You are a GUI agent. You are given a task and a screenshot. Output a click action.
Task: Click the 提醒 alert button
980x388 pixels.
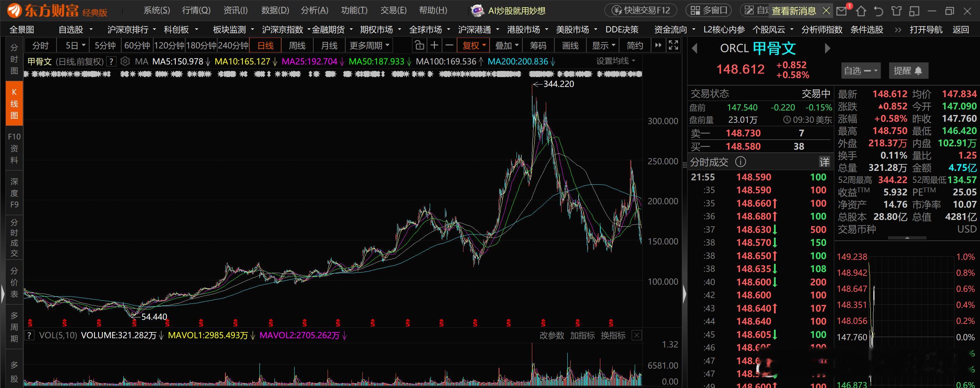908,71
